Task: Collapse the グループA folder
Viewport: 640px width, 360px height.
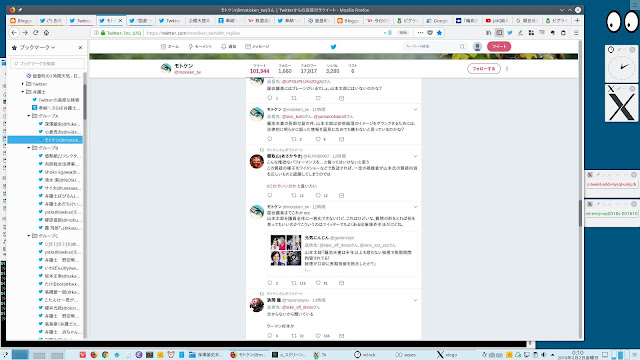Action: point(29,116)
